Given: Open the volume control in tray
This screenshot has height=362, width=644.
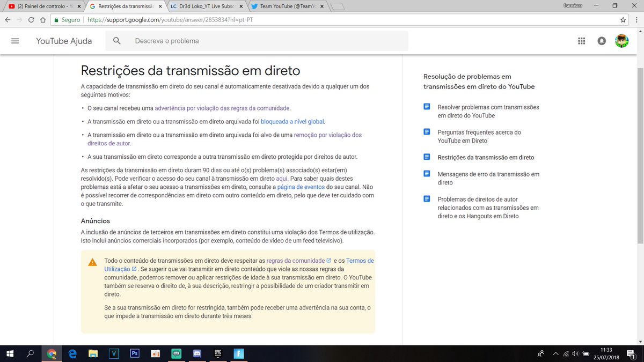Looking at the screenshot, I should point(575,353).
